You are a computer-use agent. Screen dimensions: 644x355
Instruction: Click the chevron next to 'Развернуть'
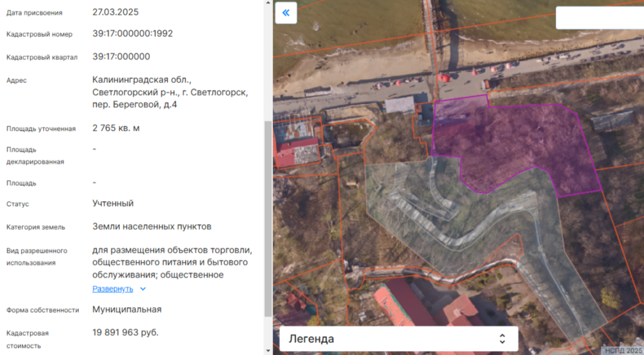coord(143,289)
